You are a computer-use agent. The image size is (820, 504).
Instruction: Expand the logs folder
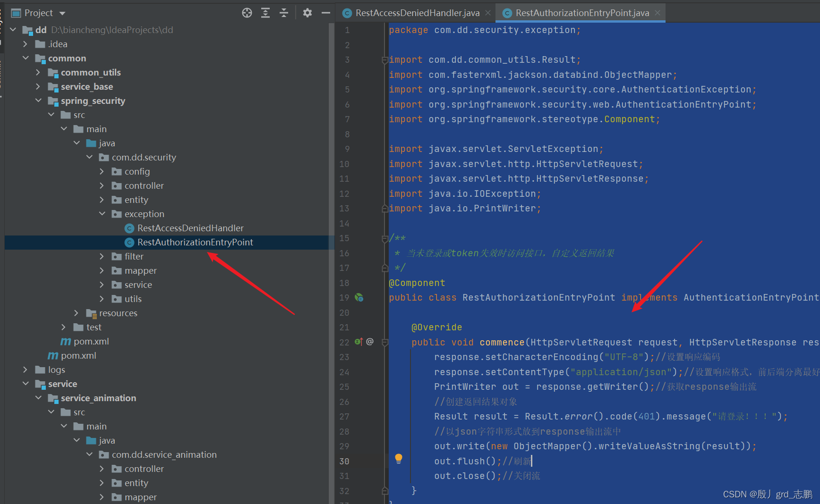point(26,370)
